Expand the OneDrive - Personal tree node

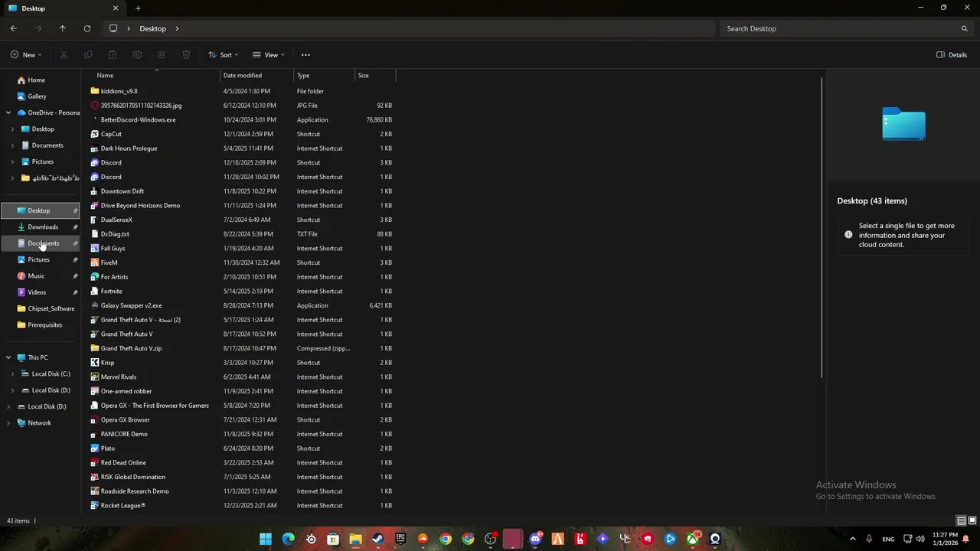coord(8,112)
